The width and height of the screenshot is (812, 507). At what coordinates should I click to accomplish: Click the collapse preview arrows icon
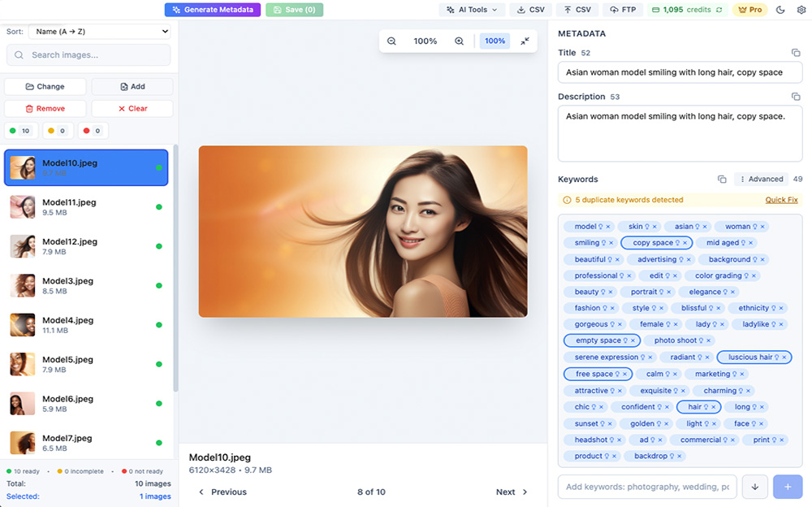525,41
